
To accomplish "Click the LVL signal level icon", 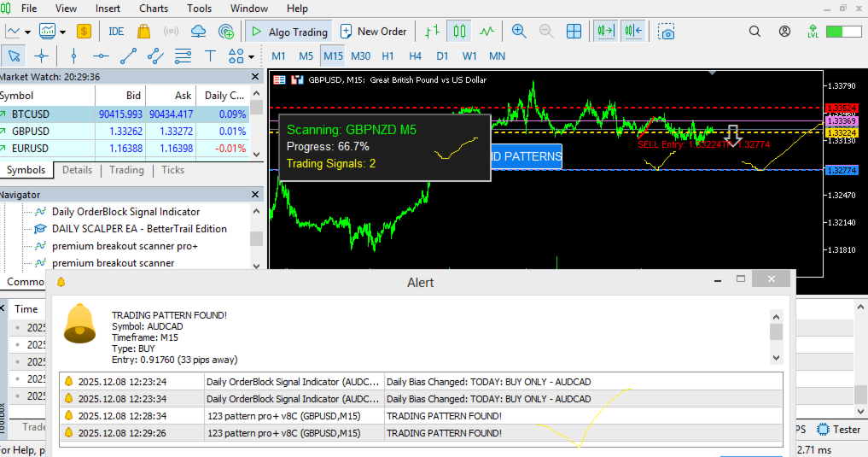I will click(813, 32).
